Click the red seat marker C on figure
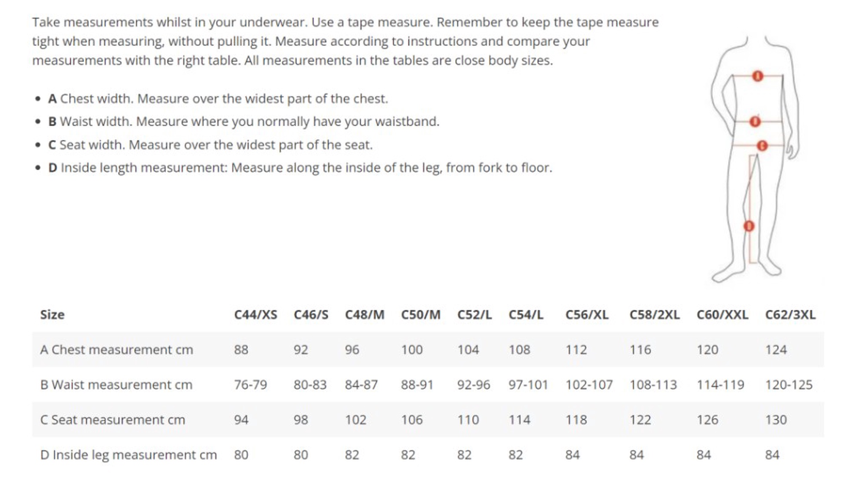Viewport: 868px width, 480px height. (x=762, y=145)
